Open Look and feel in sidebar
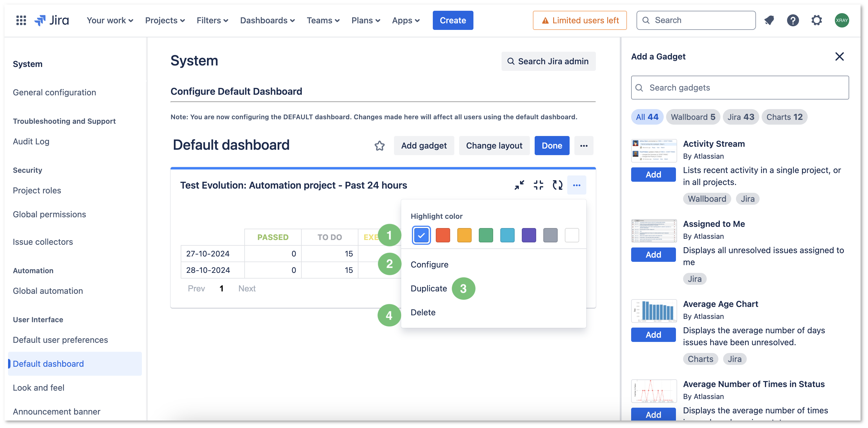The height and width of the screenshot is (428, 868). 39,388
